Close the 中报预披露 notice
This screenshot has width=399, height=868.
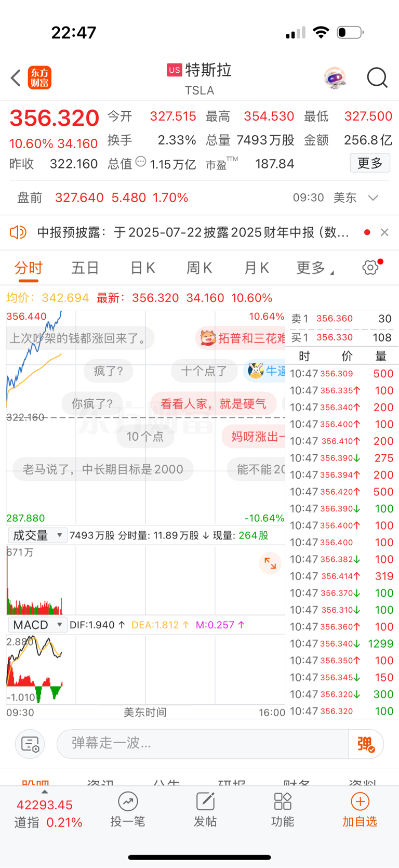click(x=384, y=232)
